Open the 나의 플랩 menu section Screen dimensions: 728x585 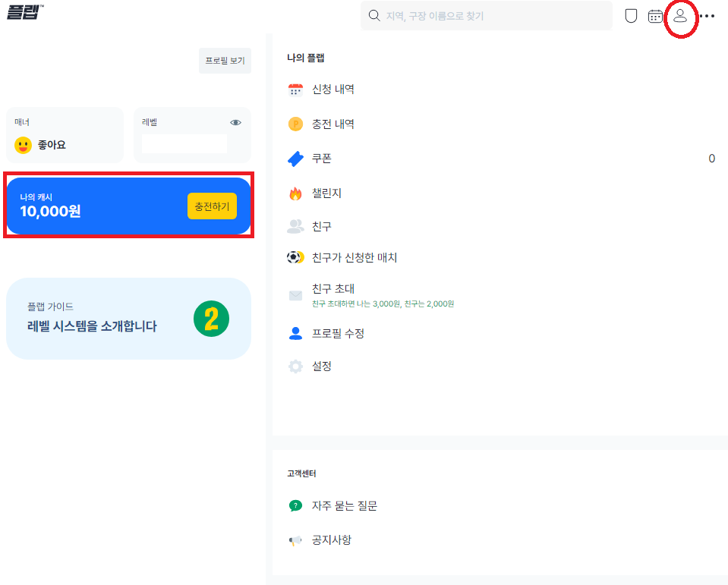click(x=305, y=58)
